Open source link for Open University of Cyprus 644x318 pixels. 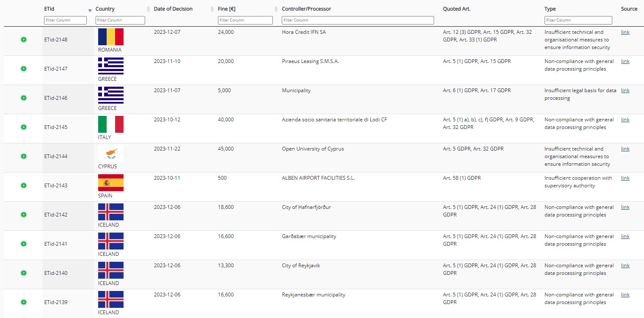tap(625, 149)
